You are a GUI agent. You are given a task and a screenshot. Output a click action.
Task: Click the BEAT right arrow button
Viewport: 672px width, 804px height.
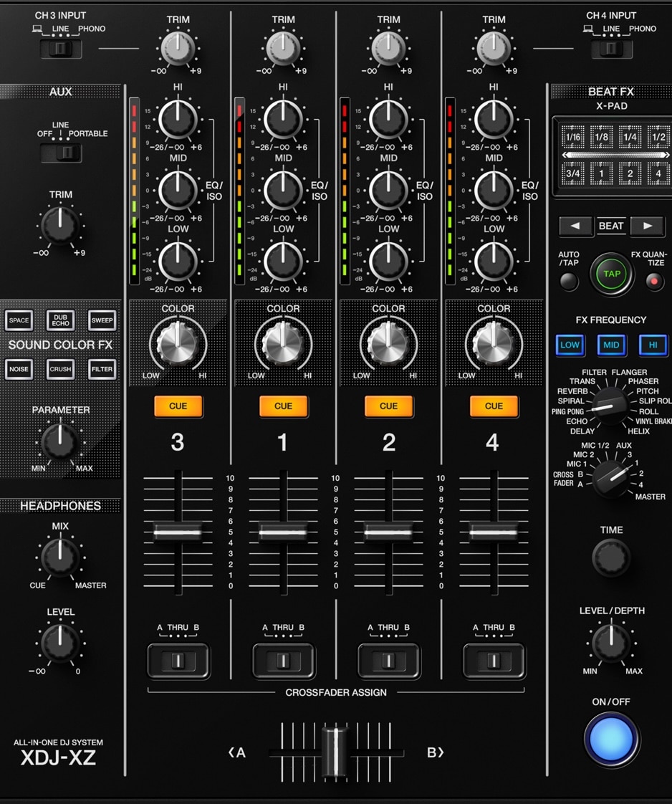(x=647, y=226)
